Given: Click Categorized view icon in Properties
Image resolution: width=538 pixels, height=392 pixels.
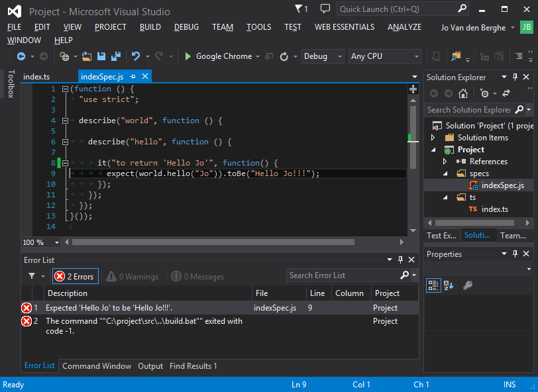Looking at the screenshot, I should pyautogui.click(x=433, y=285).
